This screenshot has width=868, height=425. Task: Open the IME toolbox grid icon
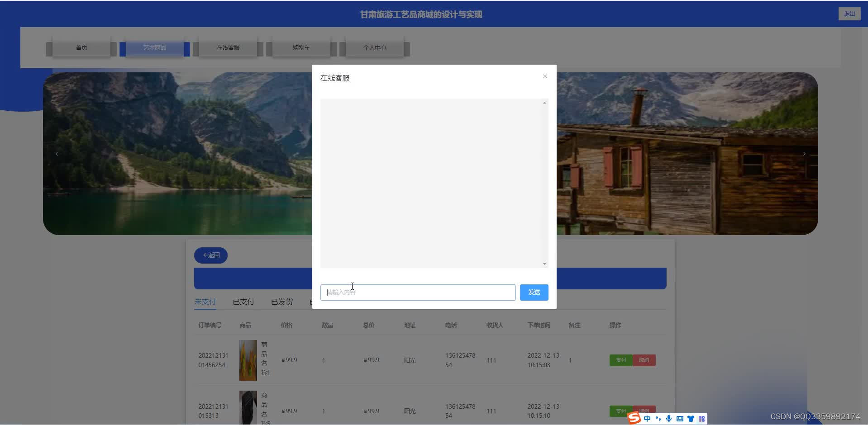(701, 419)
